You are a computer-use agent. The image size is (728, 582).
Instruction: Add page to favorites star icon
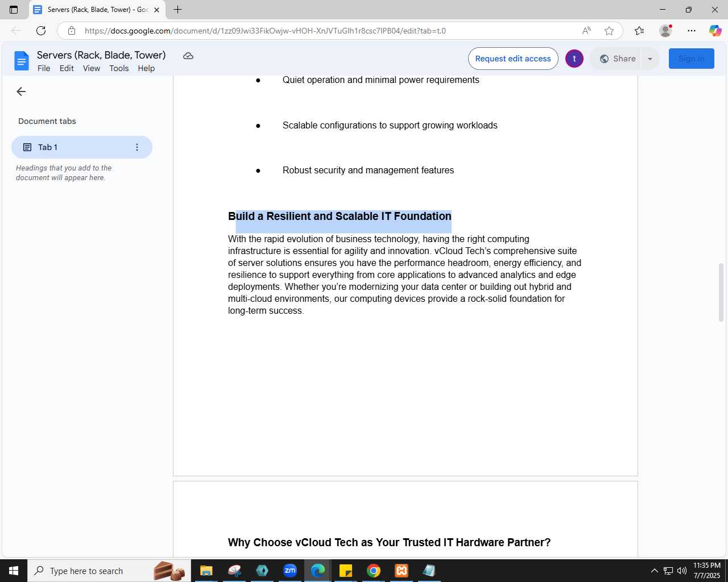(609, 31)
